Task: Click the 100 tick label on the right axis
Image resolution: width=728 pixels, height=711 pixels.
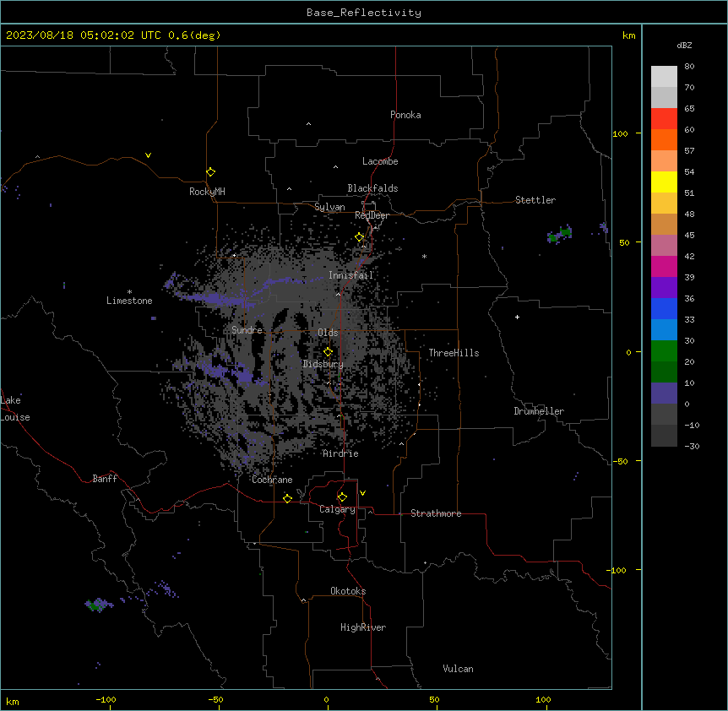Action: [x=620, y=133]
